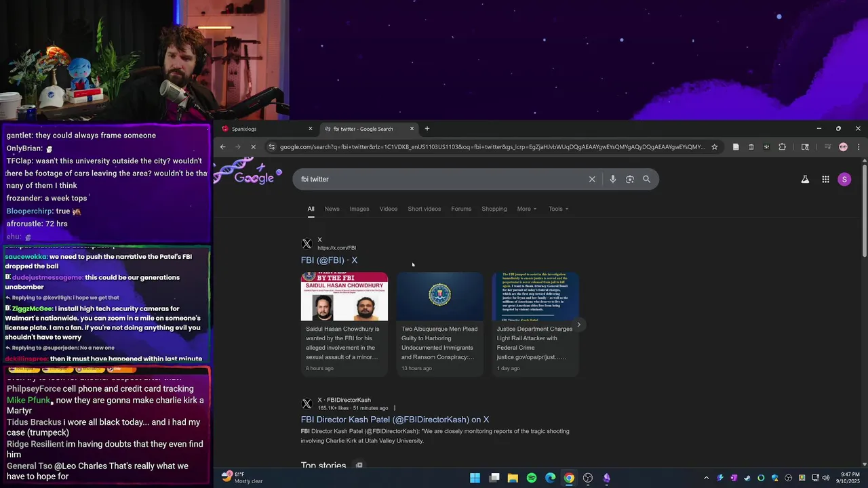This screenshot has height=488, width=868.
Task: Open the Chrome extensions puzzle icon
Action: click(x=782, y=147)
